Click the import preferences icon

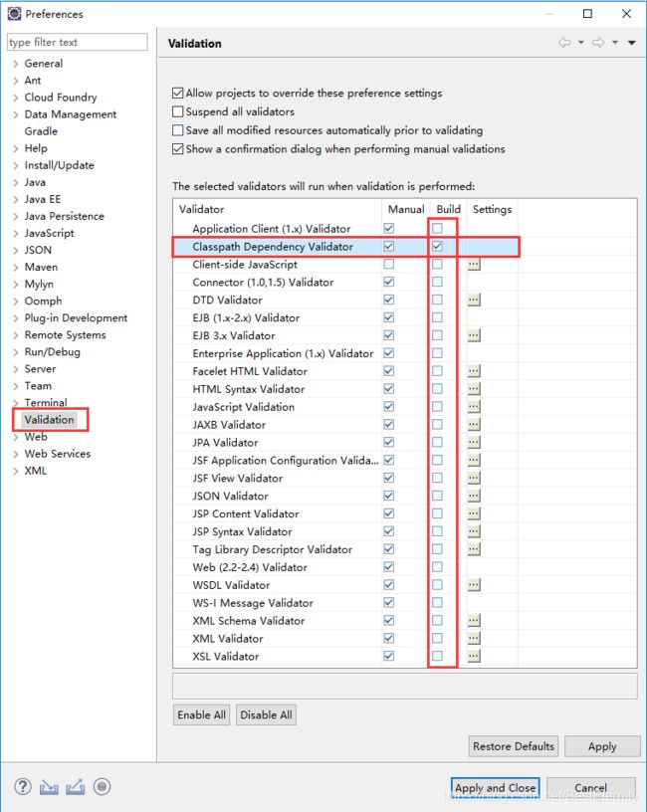[49, 787]
